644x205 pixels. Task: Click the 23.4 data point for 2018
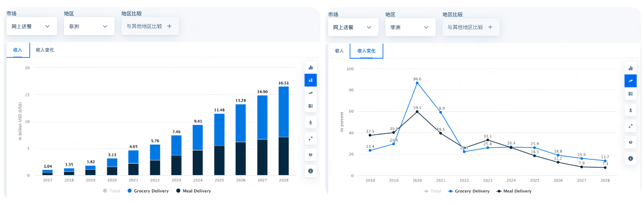pyautogui.click(x=370, y=150)
